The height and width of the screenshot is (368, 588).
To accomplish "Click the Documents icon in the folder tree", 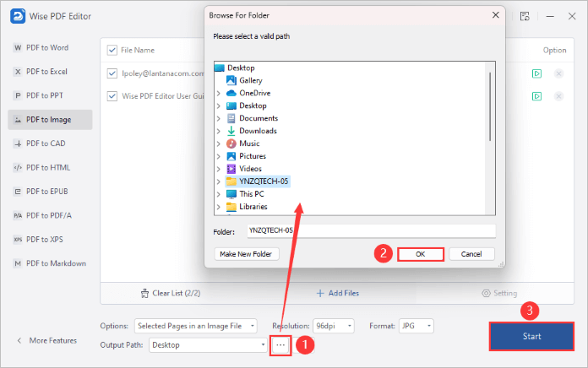I will pyautogui.click(x=231, y=118).
